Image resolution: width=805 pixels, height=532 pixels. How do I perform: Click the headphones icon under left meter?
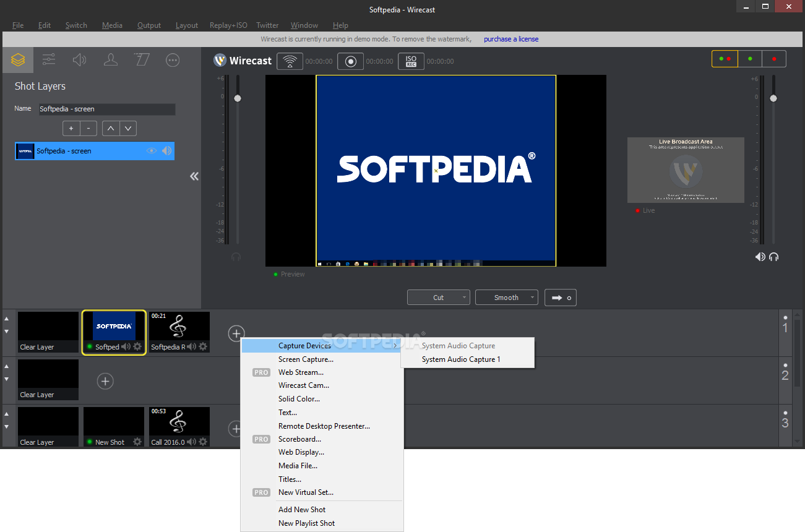(236, 257)
